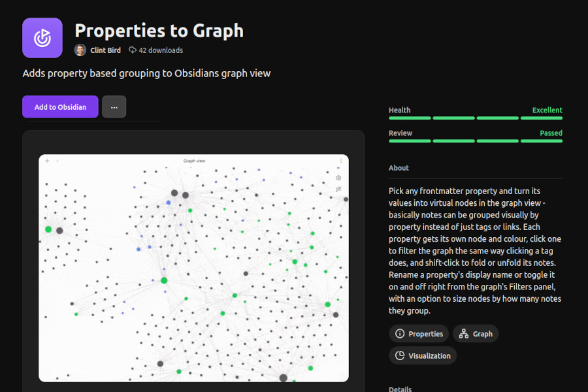Click the downloads cloud icon
This screenshot has width=588, height=392.
pos(133,50)
